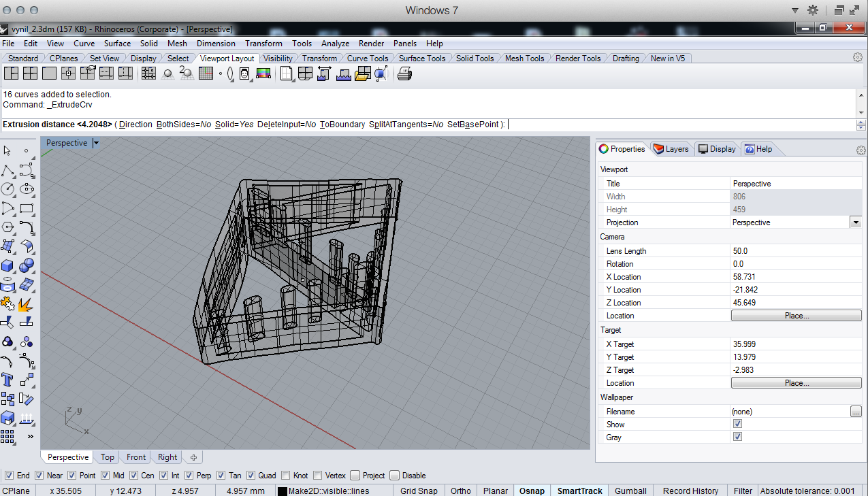Open the Perspective viewport title dropdown arrow

pyautogui.click(x=96, y=143)
